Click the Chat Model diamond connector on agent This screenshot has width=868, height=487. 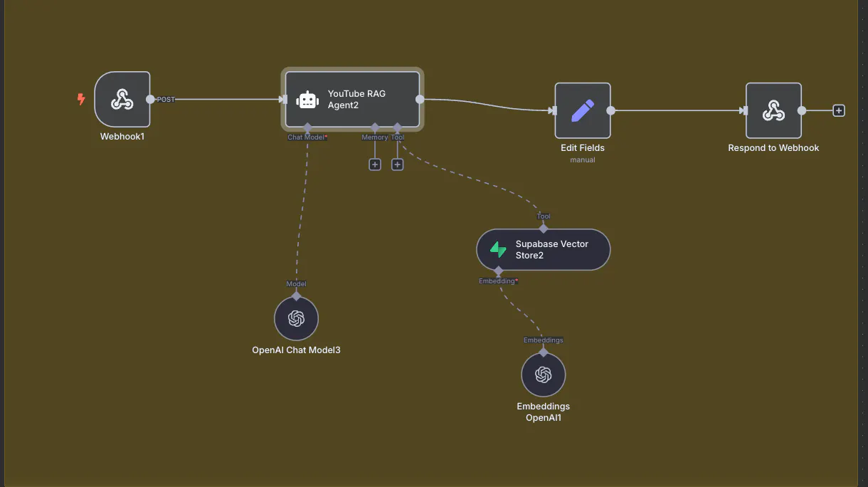[x=307, y=127]
